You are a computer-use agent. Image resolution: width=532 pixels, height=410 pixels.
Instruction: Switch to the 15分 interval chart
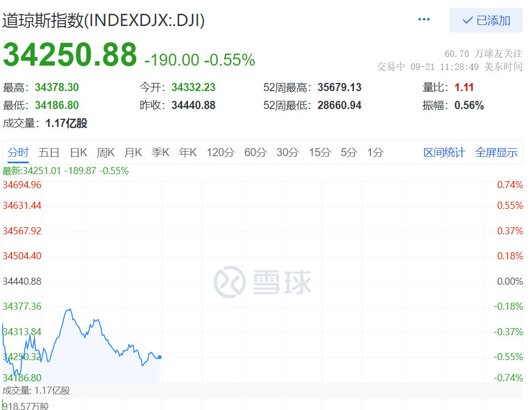click(319, 153)
